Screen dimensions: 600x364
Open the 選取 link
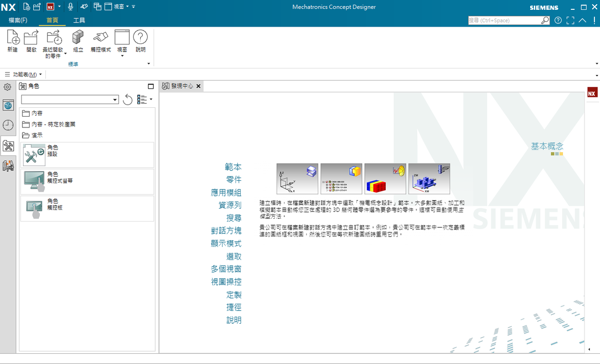point(234,256)
